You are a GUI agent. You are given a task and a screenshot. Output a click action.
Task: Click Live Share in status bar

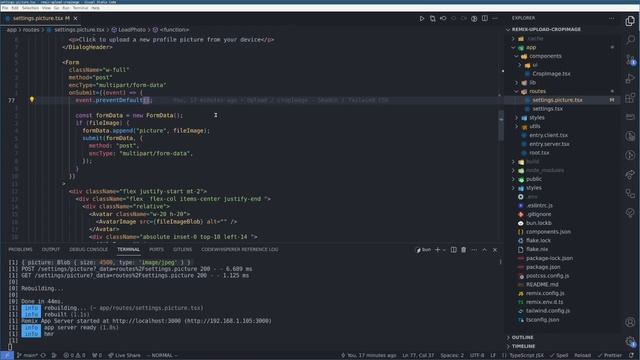[x=124, y=356]
